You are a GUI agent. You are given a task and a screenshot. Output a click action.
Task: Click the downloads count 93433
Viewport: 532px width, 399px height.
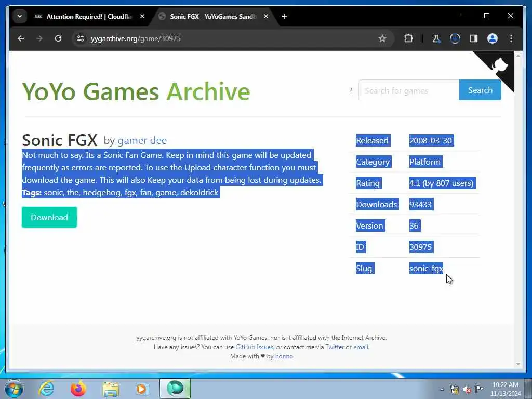[421, 205]
